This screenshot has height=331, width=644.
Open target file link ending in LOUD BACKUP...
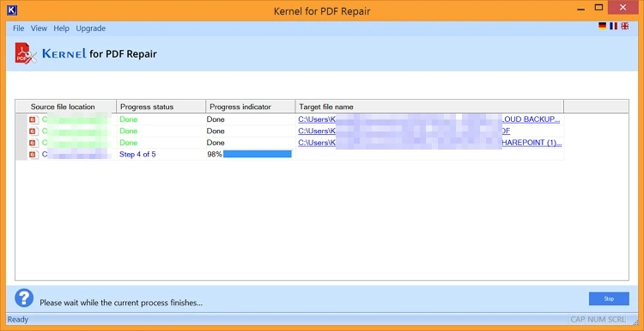[428, 120]
